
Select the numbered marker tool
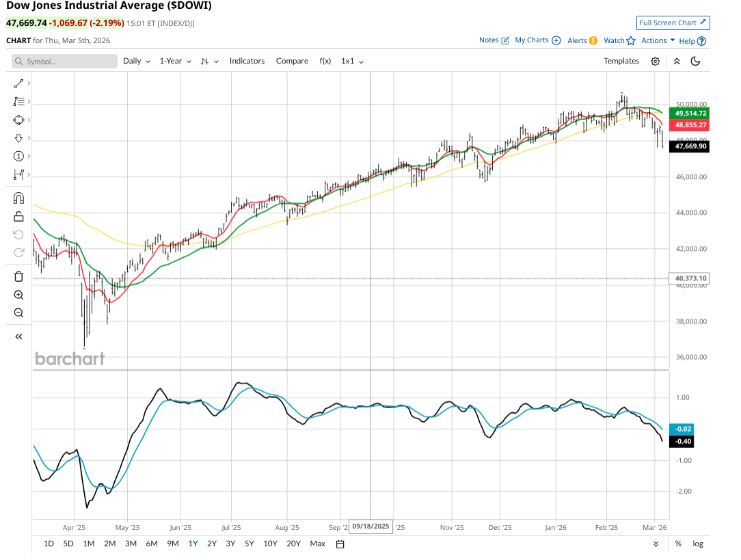pyautogui.click(x=18, y=157)
